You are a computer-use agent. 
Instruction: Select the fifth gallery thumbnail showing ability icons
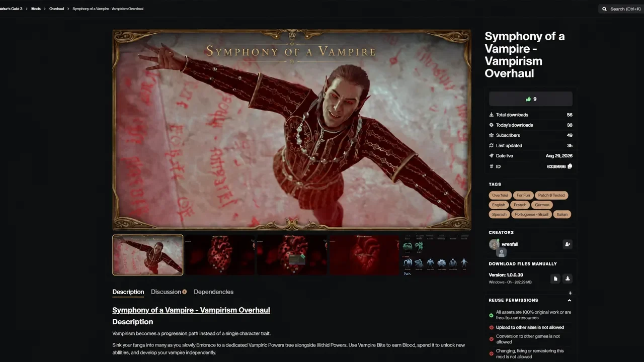click(x=436, y=255)
